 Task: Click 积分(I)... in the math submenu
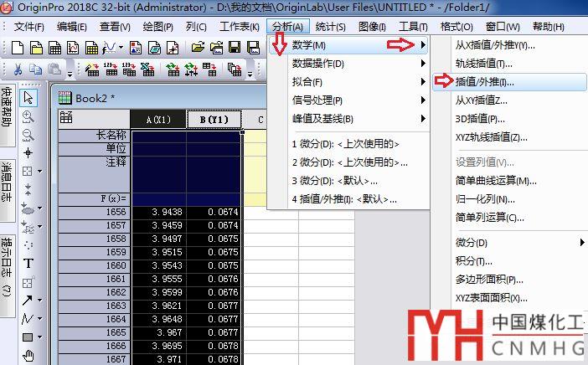[x=472, y=261]
